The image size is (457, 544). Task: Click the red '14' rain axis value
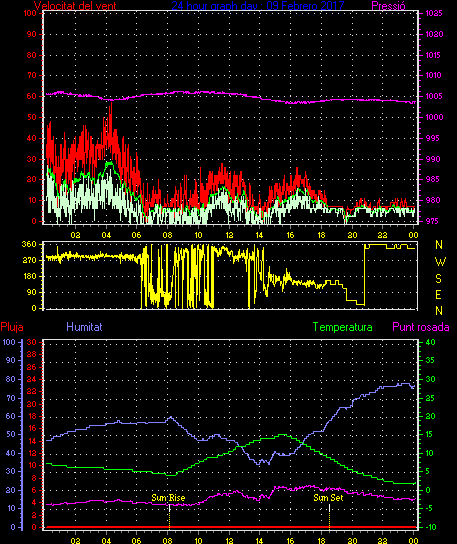tap(32, 441)
